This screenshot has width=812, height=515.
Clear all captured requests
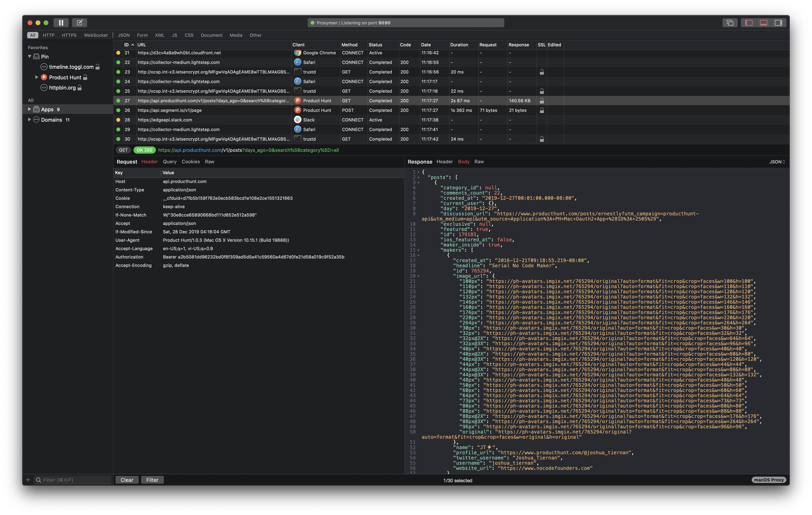point(127,480)
